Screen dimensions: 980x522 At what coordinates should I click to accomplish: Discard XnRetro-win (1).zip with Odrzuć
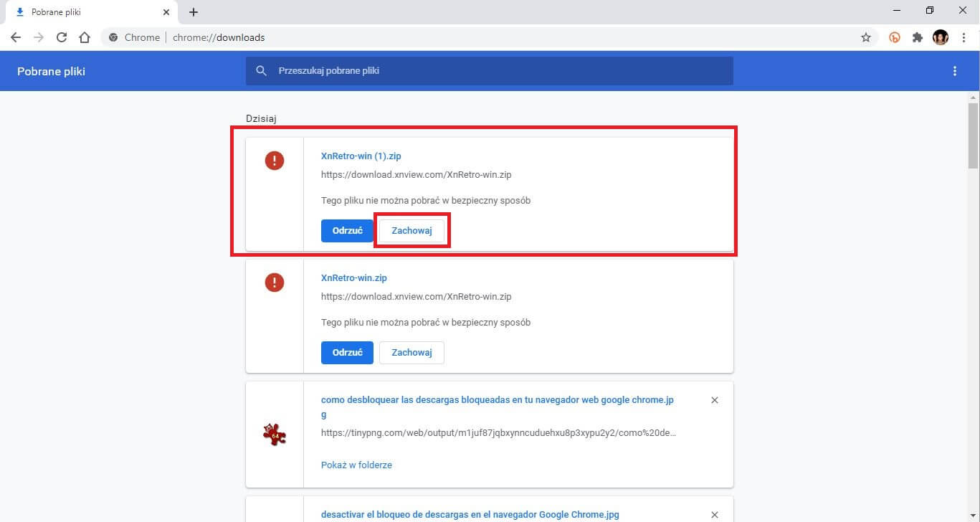click(347, 231)
